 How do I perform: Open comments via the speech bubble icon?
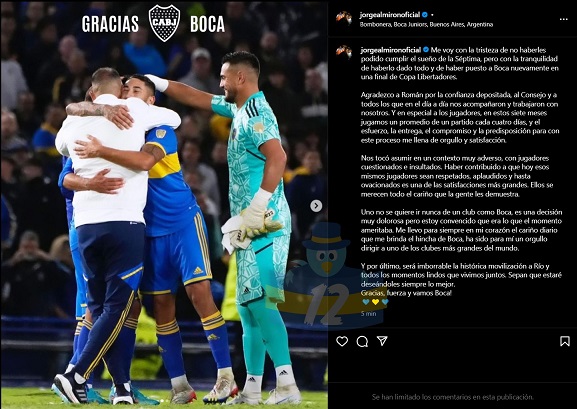pos(362,341)
